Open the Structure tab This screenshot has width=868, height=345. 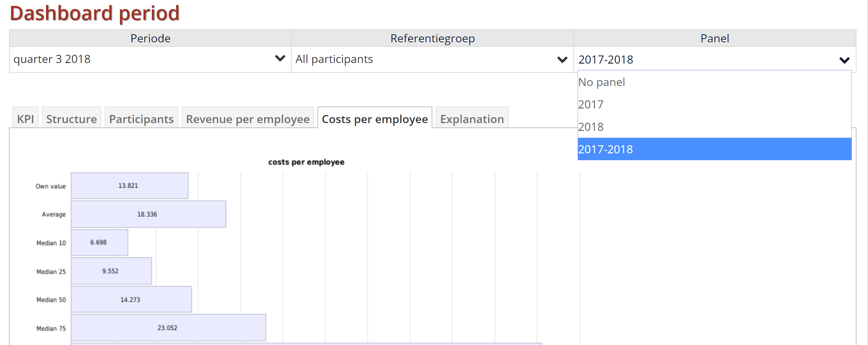(x=71, y=118)
